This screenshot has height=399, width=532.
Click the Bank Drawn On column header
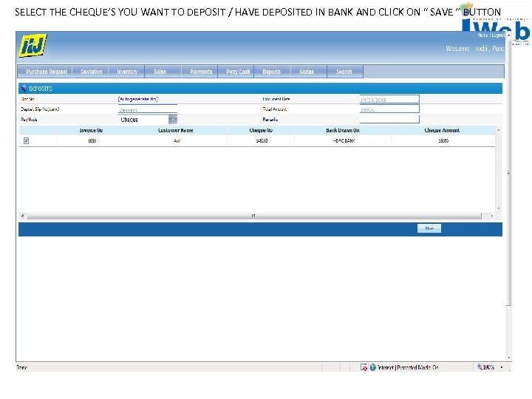pos(343,130)
